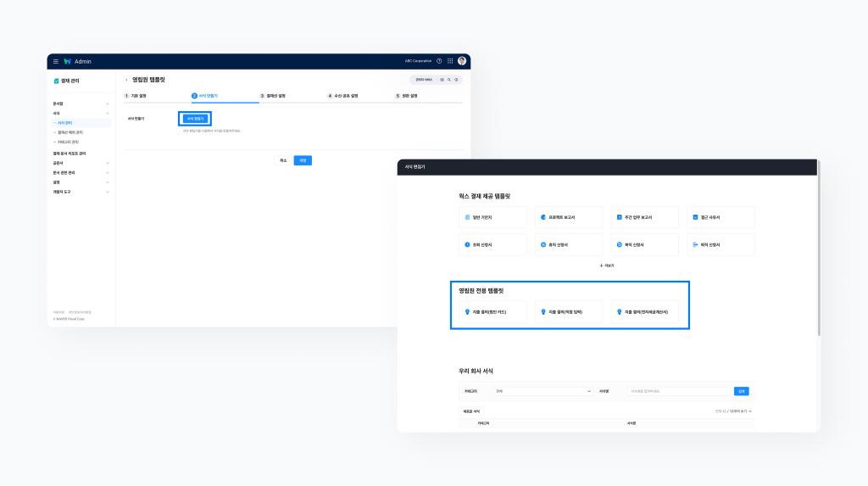Switch to the 기본 설정 step tab
Viewport: 868px width, 486px height.
(x=137, y=96)
